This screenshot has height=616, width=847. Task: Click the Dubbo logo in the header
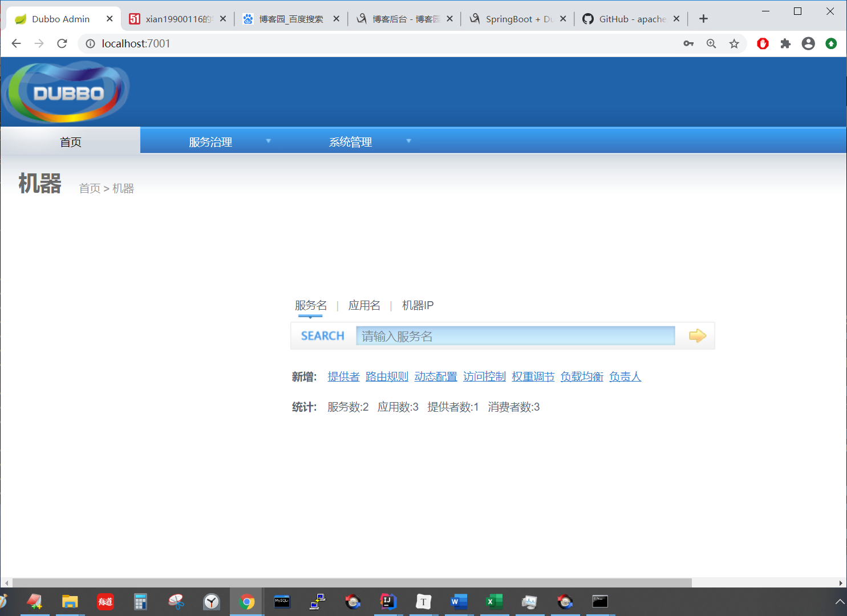(x=66, y=92)
